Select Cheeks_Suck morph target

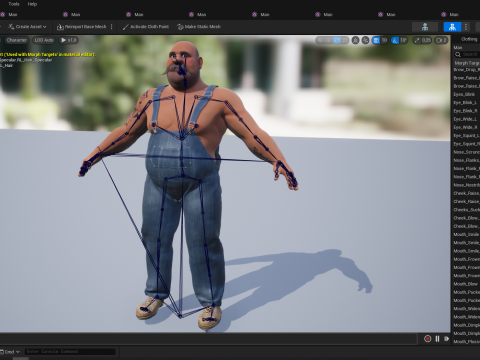pos(466,210)
